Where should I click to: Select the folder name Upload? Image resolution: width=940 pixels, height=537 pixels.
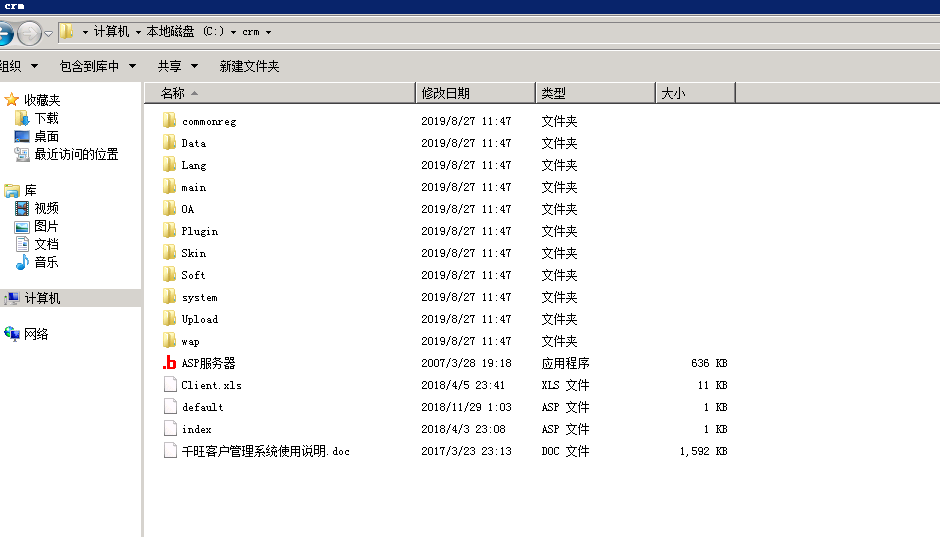click(x=200, y=319)
